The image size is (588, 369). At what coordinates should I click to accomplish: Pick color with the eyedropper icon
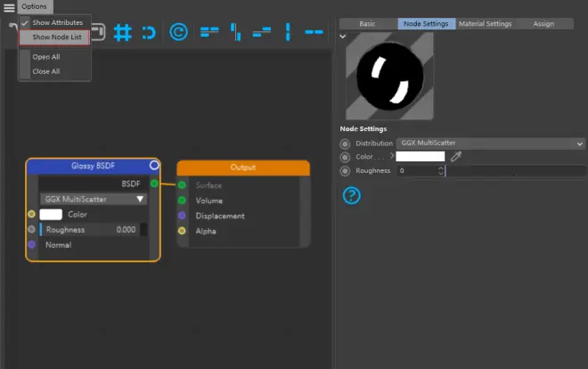(x=456, y=156)
